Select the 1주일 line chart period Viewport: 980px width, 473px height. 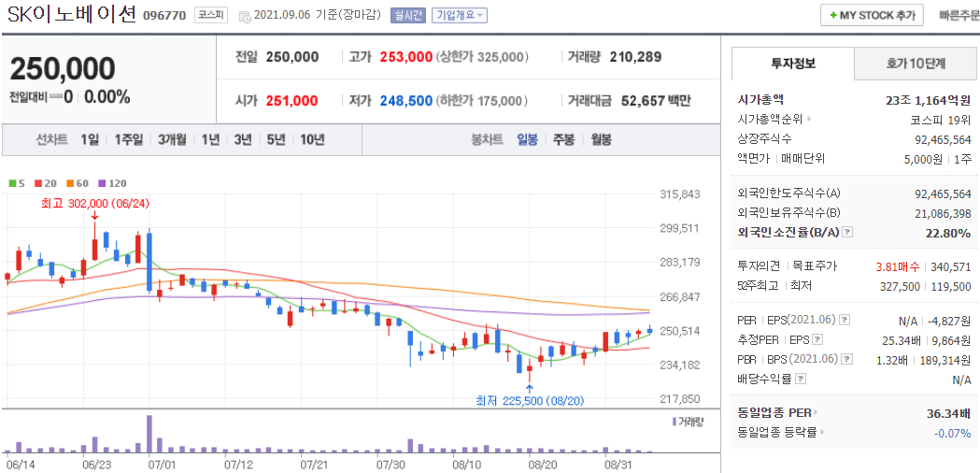(x=129, y=139)
